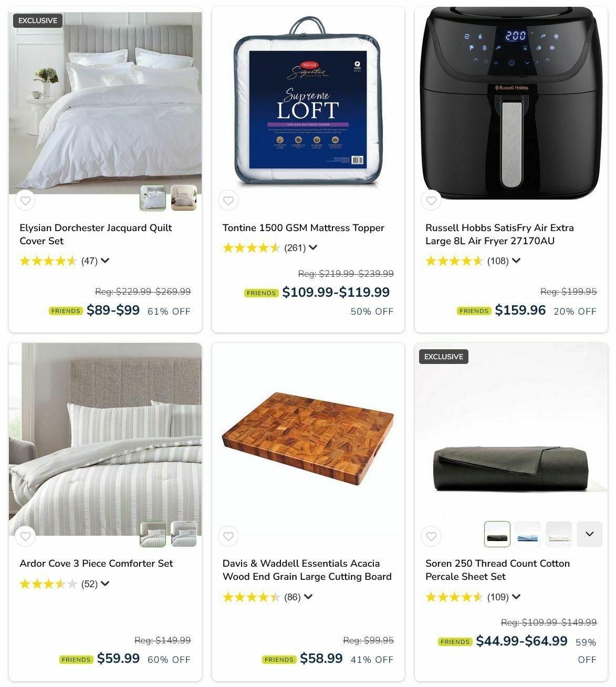This screenshot has width=616, height=687.
Task: Wishlist the Davis & Waddell Cutting Board
Action: (228, 536)
